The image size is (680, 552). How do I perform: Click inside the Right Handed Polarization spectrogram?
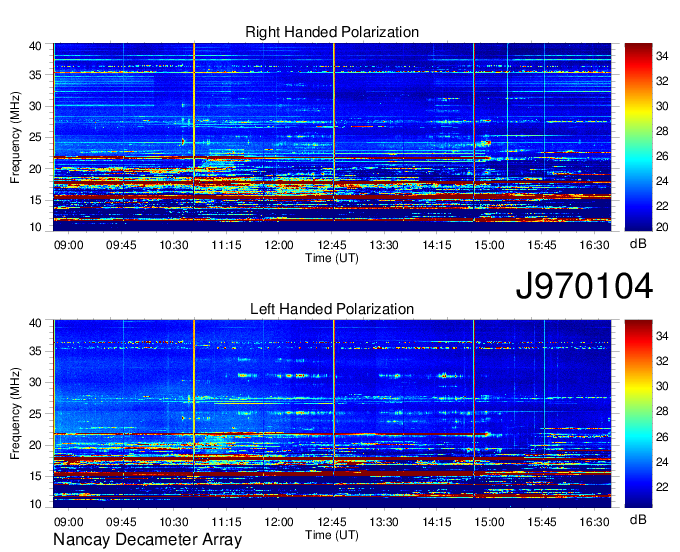[332, 137]
